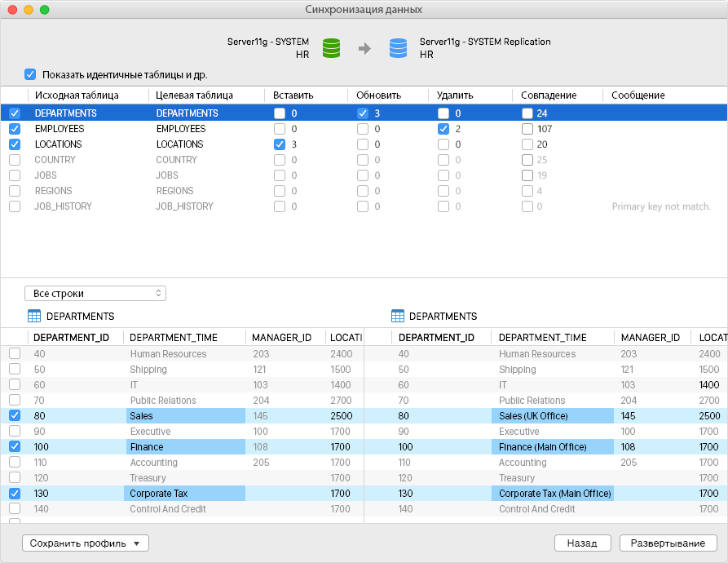Image resolution: width=728 pixels, height=563 pixels.
Task: Uncheck 'Показать идентичные таблицы и др.' checkbox
Action: point(30,74)
